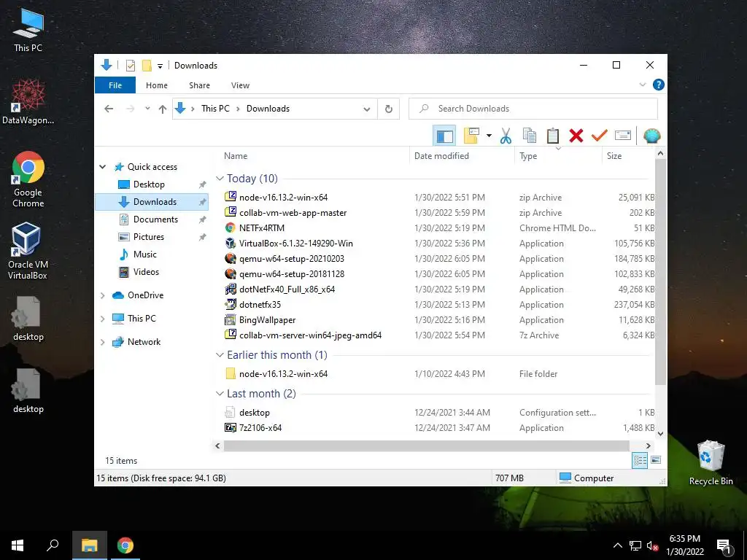Collapse the Today (10) group
The image size is (747, 560).
click(x=220, y=179)
